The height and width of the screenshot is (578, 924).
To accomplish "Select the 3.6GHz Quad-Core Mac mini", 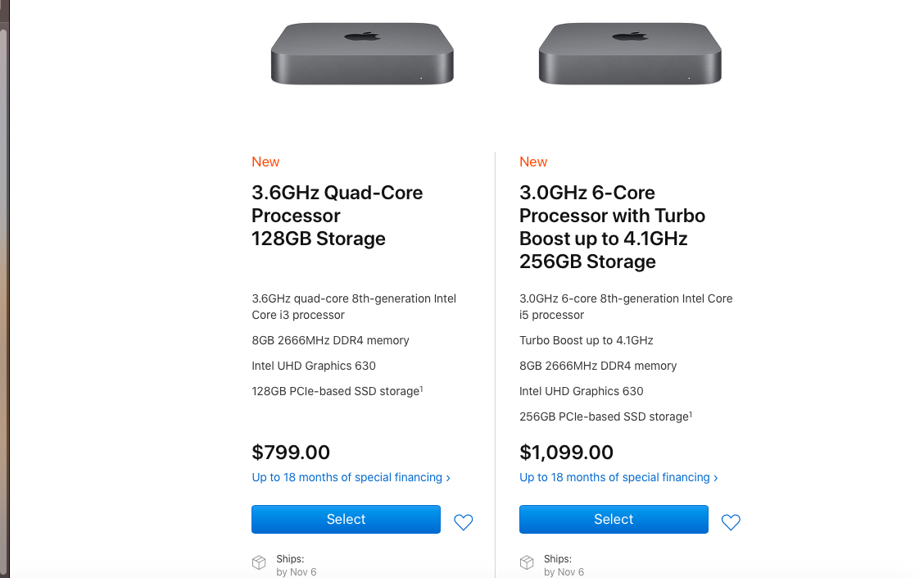I will click(x=346, y=520).
